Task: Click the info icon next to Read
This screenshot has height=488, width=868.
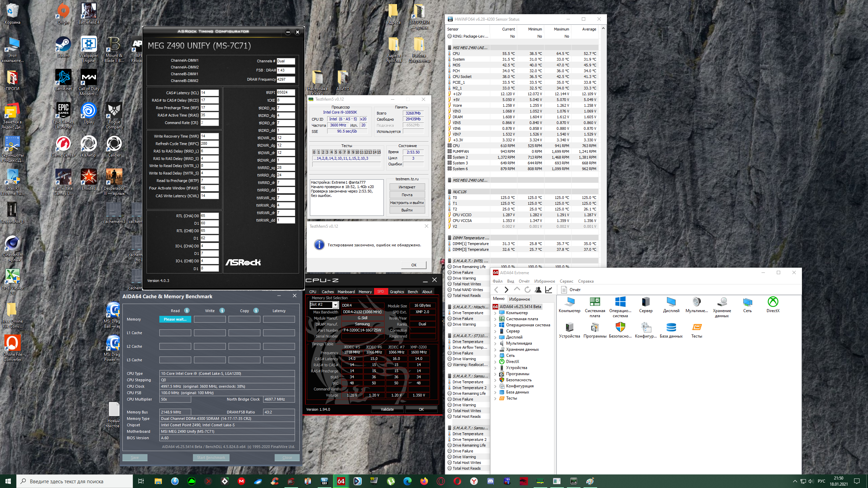Action: tap(187, 311)
